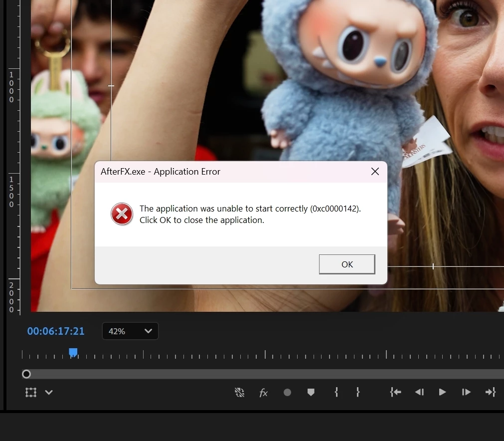
Task: Go to Out point
Action: [491, 392]
